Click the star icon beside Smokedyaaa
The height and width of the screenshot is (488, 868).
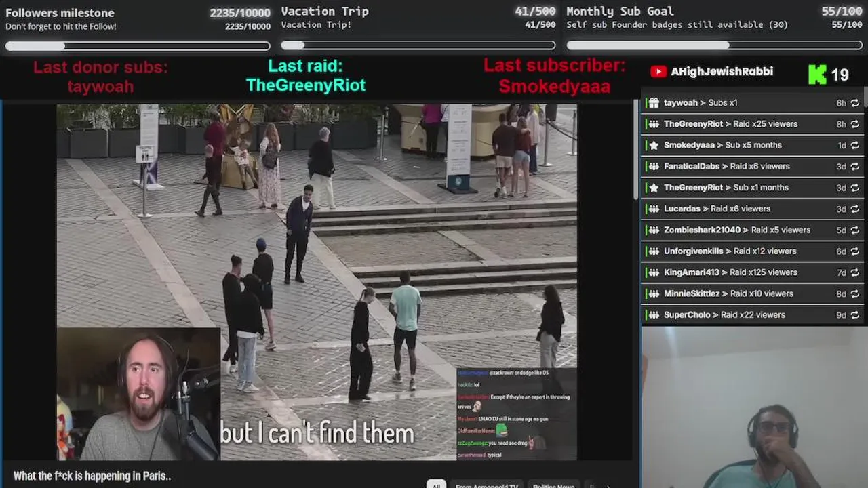[x=653, y=145]
